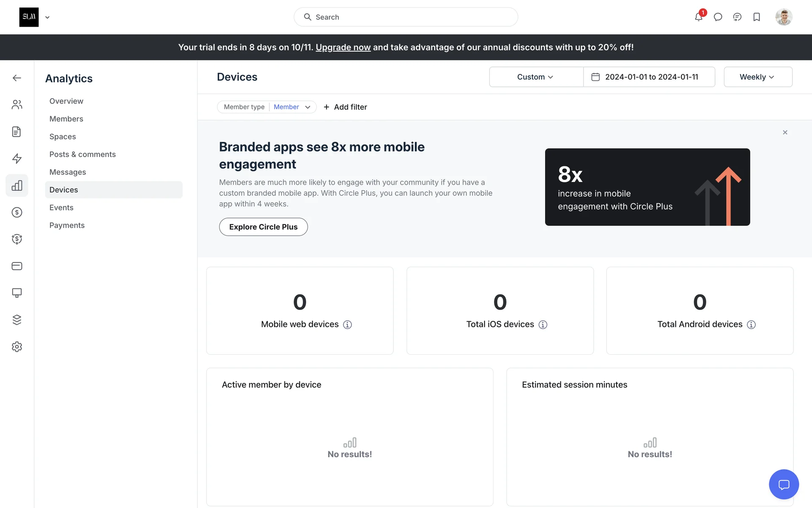Dismiss the branded apps promo banner

tap(785, 133)
